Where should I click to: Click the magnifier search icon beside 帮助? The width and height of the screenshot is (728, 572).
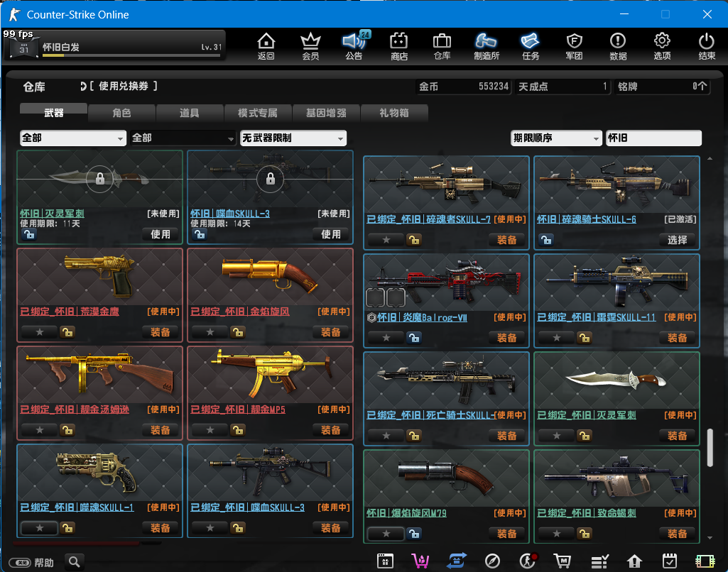click(x=75, y=562)
